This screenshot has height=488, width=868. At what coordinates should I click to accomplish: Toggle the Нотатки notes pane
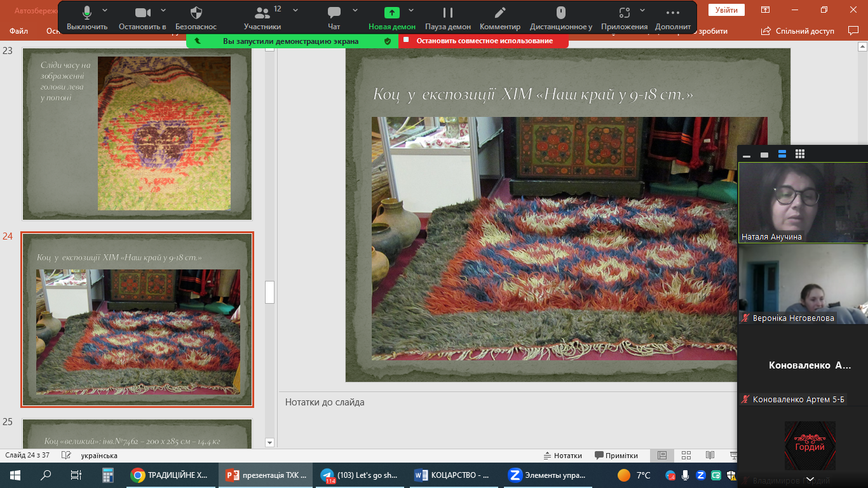[x=563, y=456]
